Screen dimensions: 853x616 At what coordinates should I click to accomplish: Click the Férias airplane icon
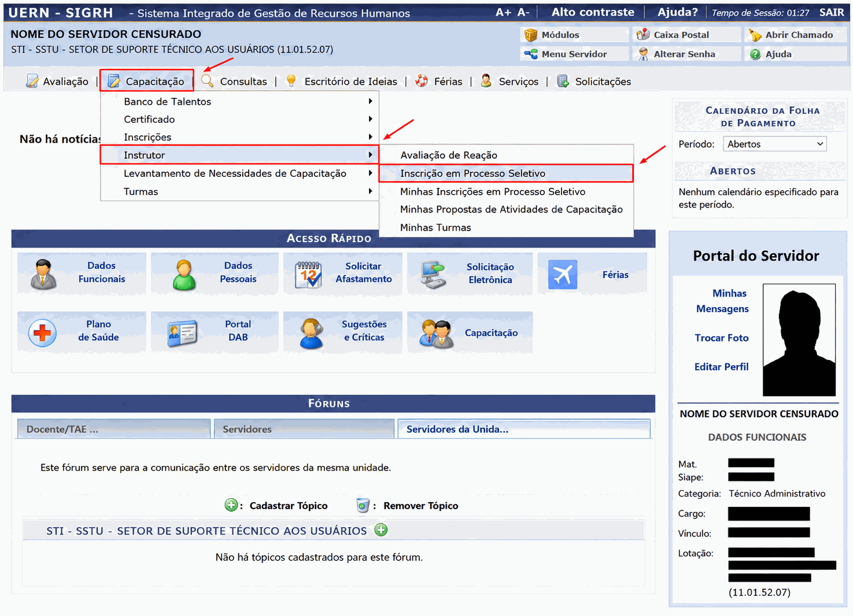click(x=563, y=274)
